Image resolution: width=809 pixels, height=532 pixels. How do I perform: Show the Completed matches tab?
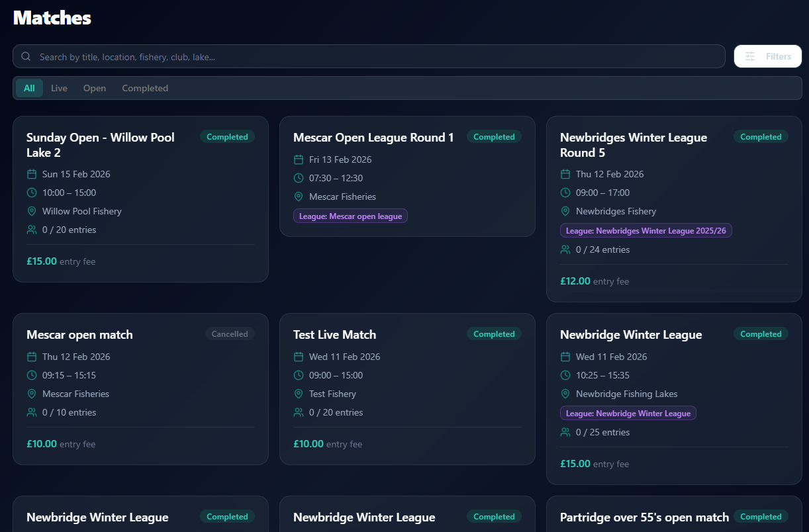point(145,89)
